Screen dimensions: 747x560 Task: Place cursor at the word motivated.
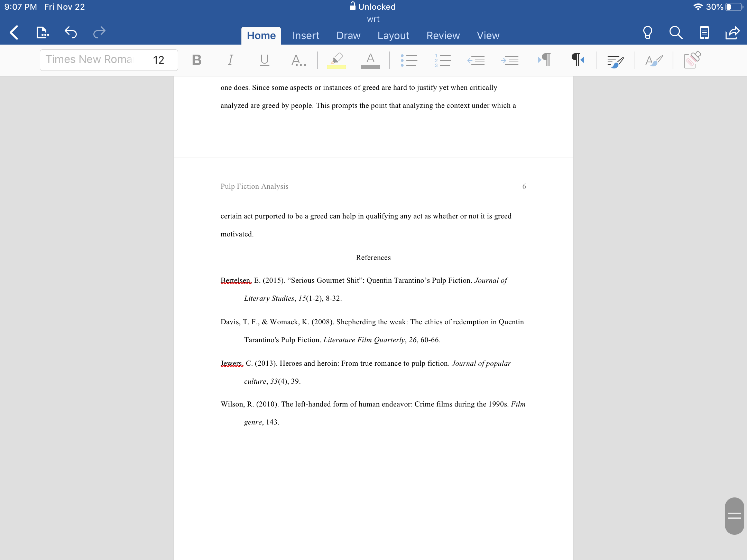click(x=237, y=234)
